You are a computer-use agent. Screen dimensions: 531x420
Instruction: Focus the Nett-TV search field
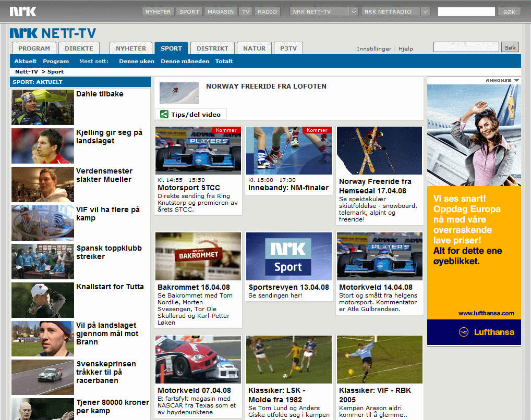pos(466,47)
